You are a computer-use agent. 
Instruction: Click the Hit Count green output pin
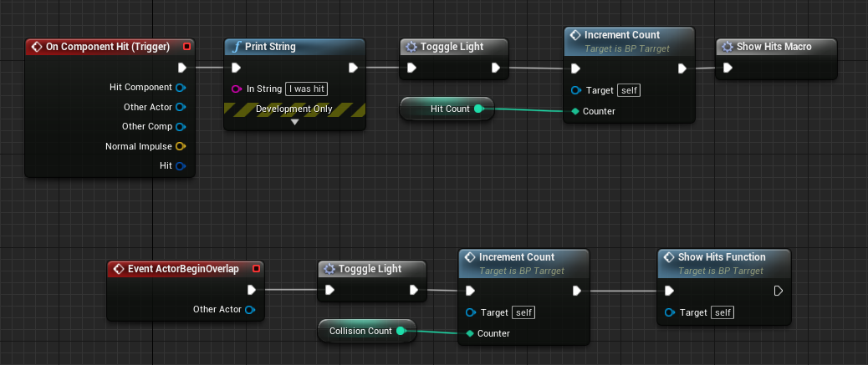[478, 109]
